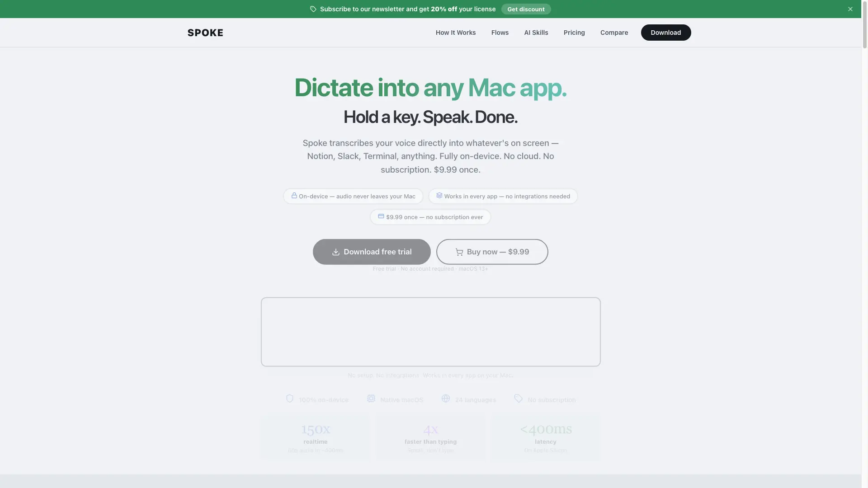
Task: Click the credit card icon on $9.99 once pill
Action: click(x=381, y=216)
